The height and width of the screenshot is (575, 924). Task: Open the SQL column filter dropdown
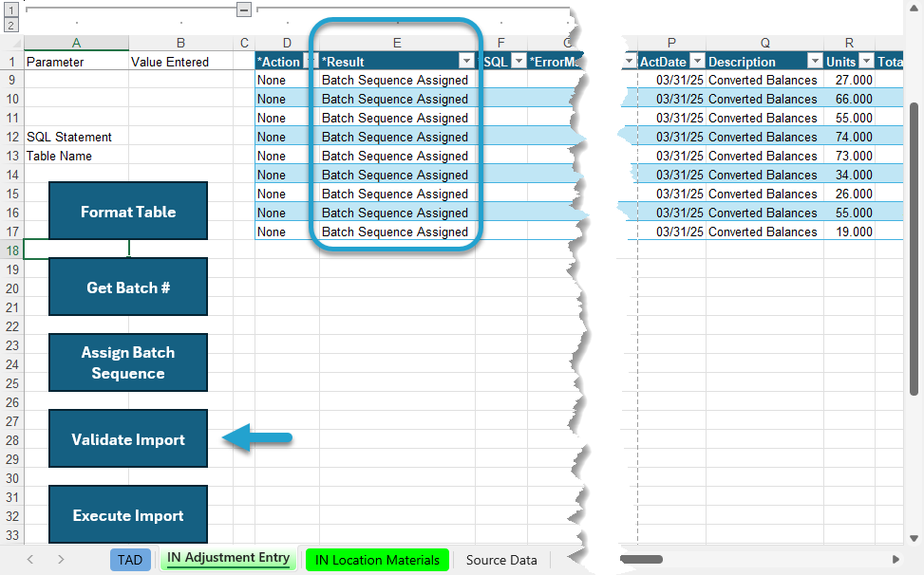[519, 62]
